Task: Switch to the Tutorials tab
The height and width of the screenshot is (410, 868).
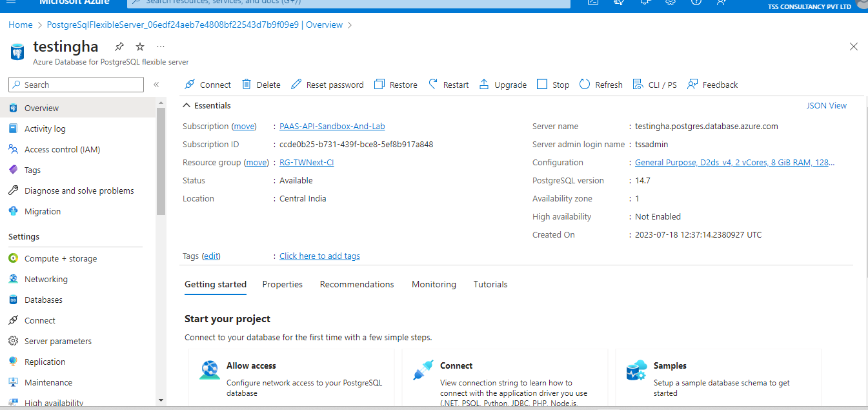Action: coord(490,284)
